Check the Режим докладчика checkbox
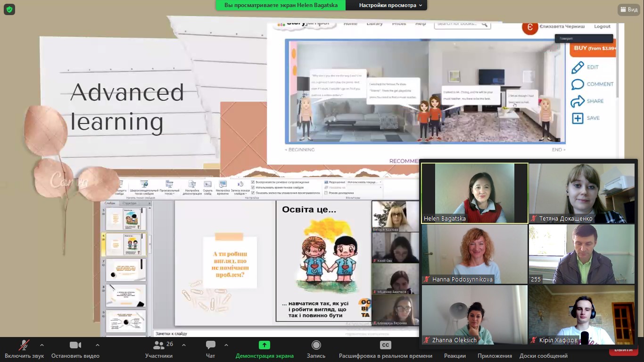The image size is (644, 362). click(326, 193)
